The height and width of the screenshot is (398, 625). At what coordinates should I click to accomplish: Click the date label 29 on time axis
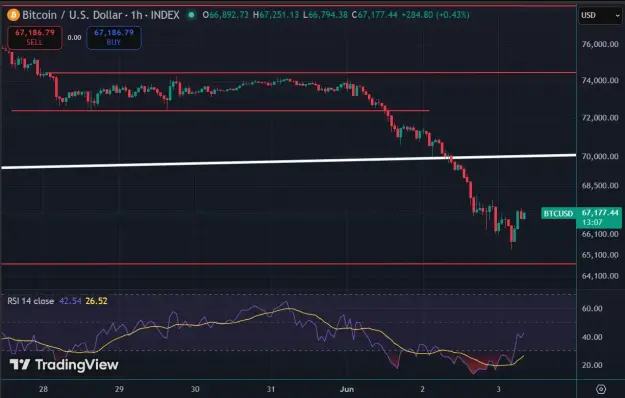(119, 389)
